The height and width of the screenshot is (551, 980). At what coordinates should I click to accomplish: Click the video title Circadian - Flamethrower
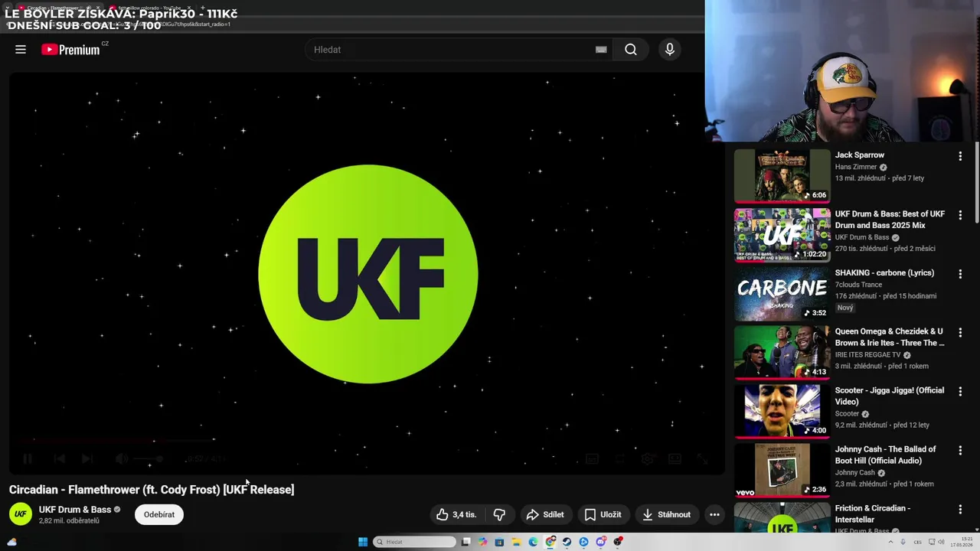[152, 490]
